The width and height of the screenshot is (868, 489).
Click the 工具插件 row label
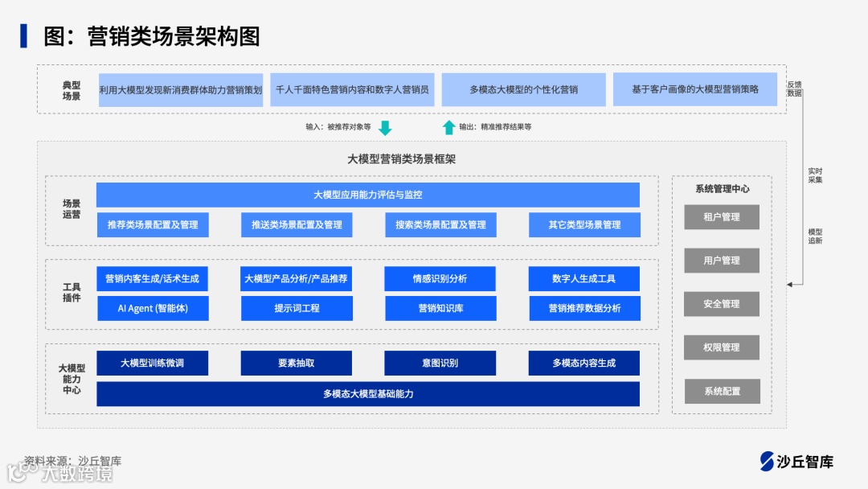click(x=72, y=293)
